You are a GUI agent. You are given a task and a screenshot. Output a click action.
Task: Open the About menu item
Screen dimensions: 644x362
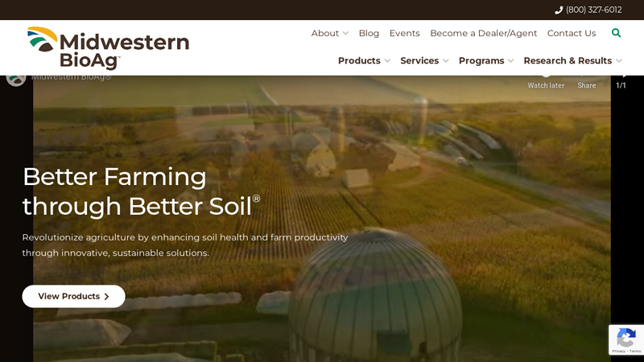tap(325, 33)
